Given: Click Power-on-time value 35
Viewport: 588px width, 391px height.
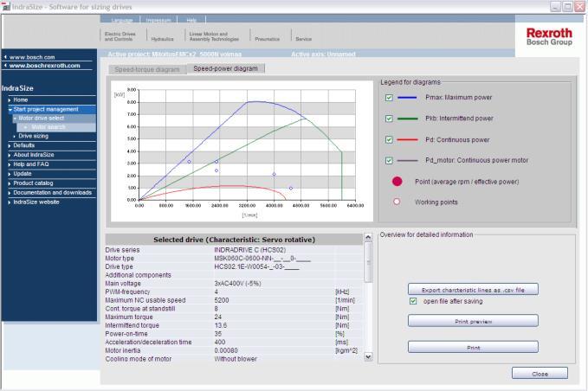Looking at the screenshot, I should [218, 334].
